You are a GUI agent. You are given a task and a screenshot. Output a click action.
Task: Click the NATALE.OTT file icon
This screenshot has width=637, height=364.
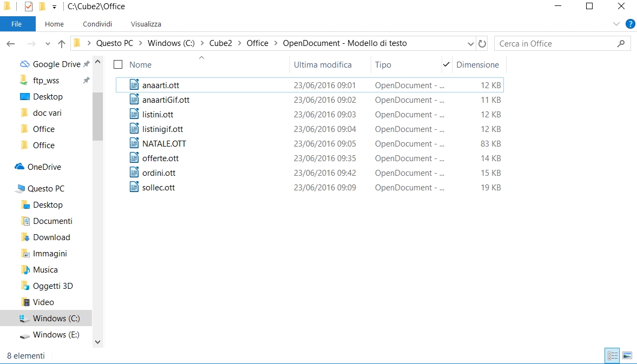pyautogui.click(x=134, y=144)
